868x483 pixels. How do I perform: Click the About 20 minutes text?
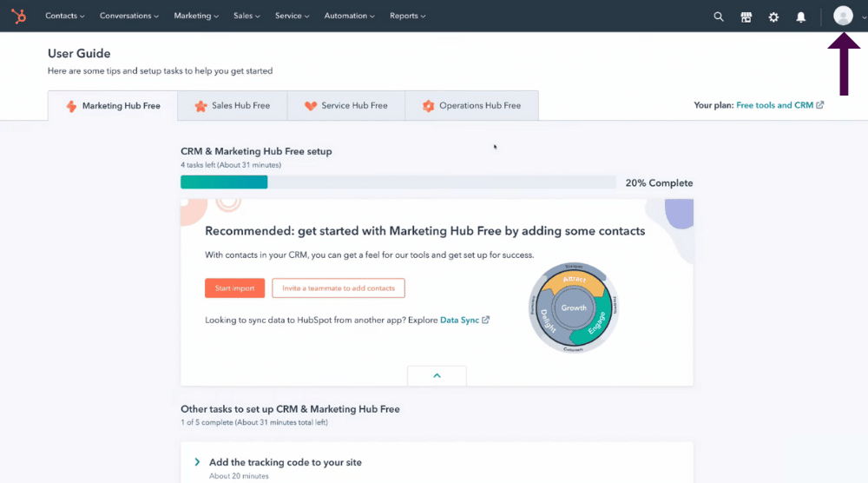point(239,476)
